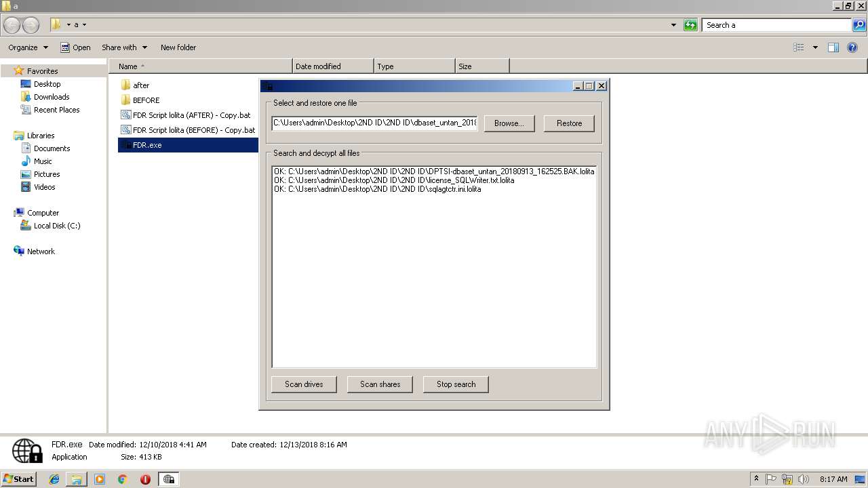Sort by Name column header
Screen dimensions: 868x488
click(201, 66)
